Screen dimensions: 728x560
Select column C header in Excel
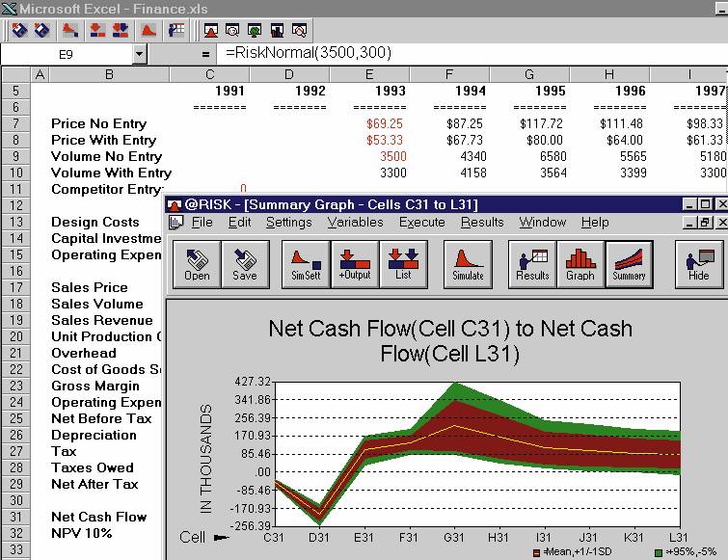[210, 74]
